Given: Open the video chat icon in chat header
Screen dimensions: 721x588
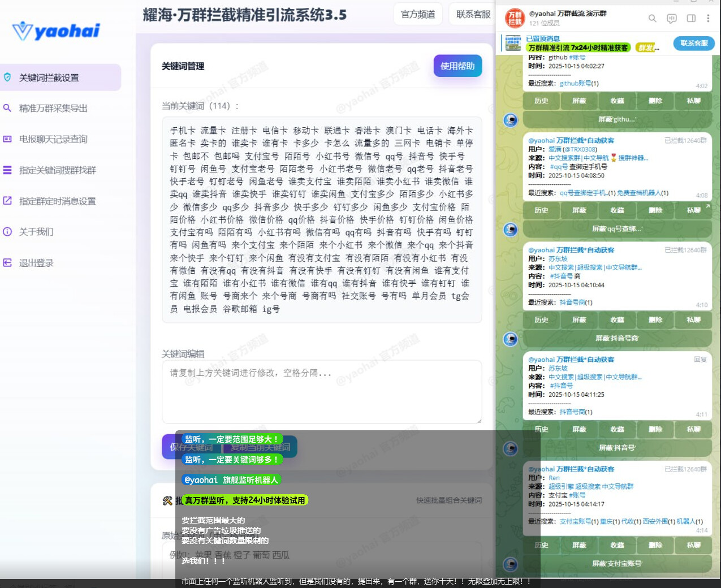Looking at the screenshot, I should click(671, 19).
